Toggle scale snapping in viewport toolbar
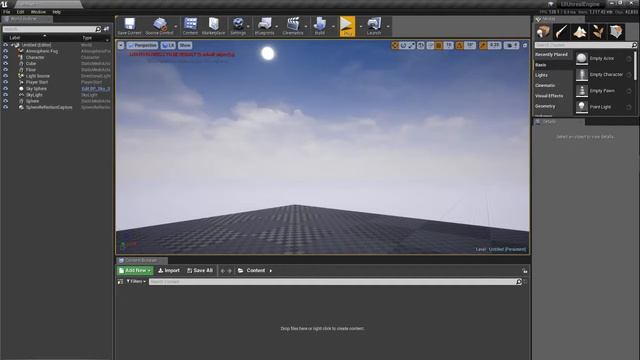The width and height of the screenshot is (640, 360). 483,45
